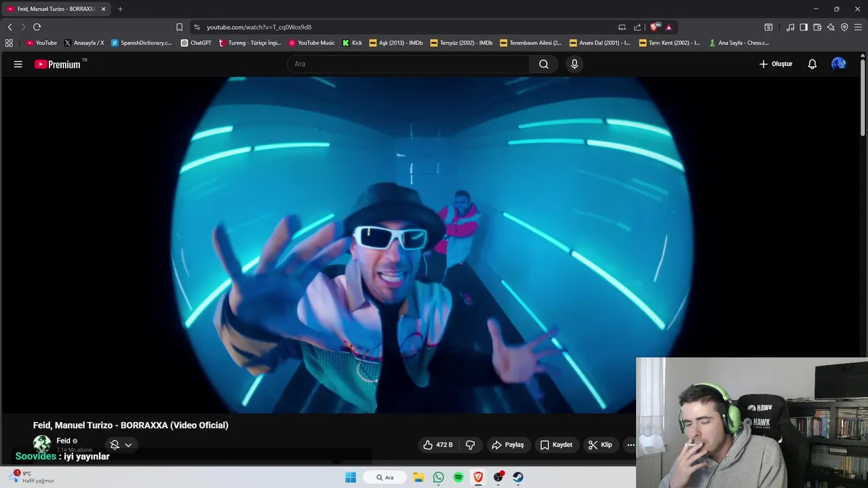The image size is (868, 488).
Task: Open the YouTube guide hamburger menu
Action: pos(18,64)
